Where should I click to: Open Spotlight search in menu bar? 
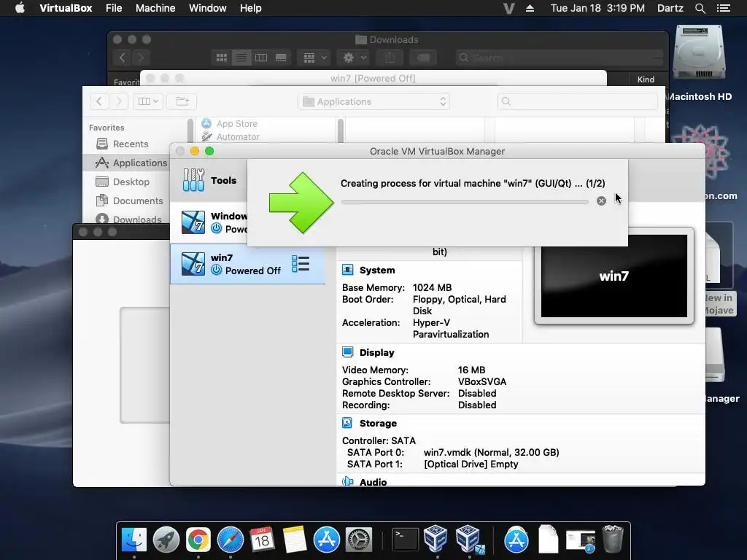pos(700,9)
